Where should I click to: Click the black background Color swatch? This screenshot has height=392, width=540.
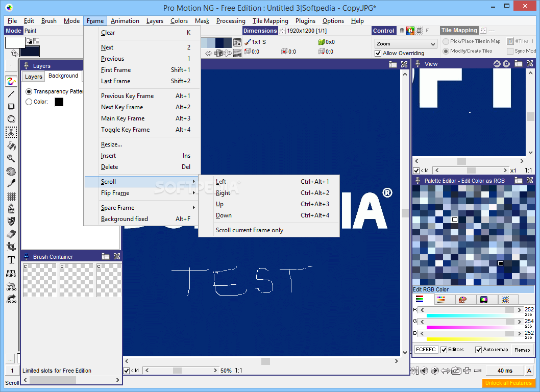[x=59, y=102]
